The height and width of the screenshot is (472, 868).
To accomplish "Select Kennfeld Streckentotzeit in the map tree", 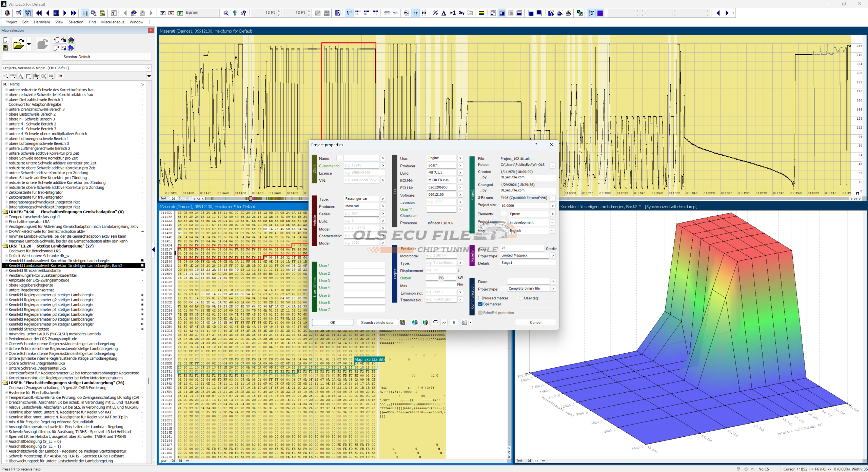I will pos(29,329).
